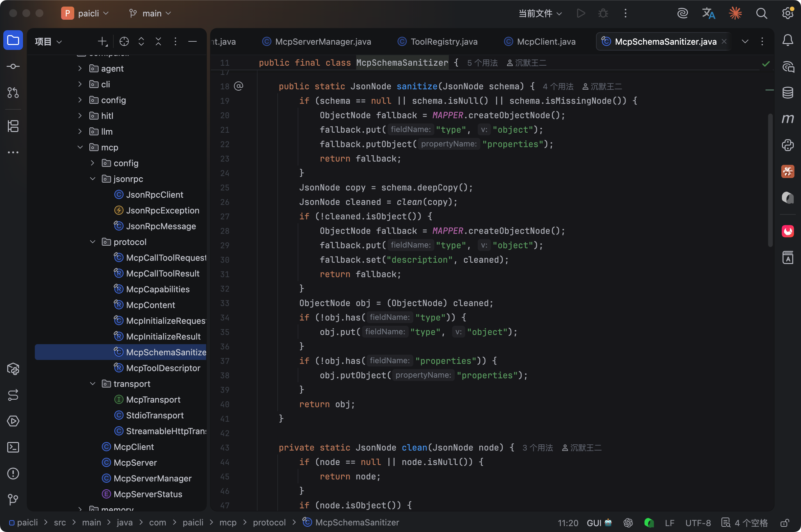Viewport: 801px width, 532px height.
Task: Click the ChatGPT status bar icon
Action: (x=628, y=522)
